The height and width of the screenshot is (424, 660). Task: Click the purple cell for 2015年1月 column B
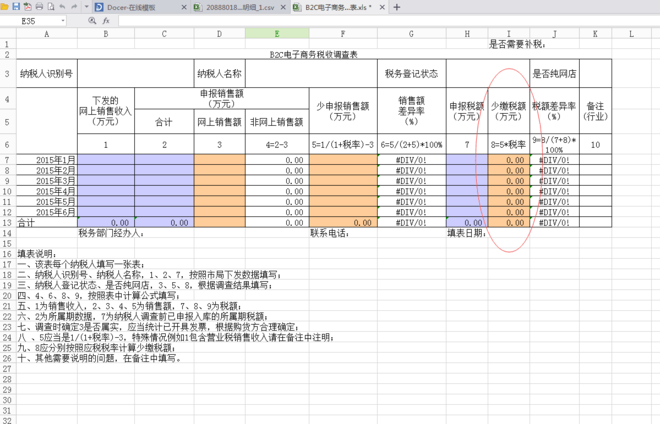pos(106,160)
